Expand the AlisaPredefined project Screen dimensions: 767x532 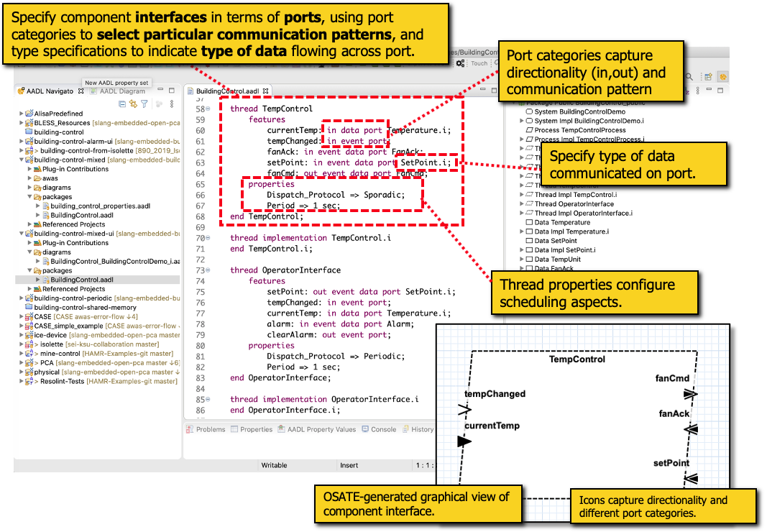(x=19, y=114)
